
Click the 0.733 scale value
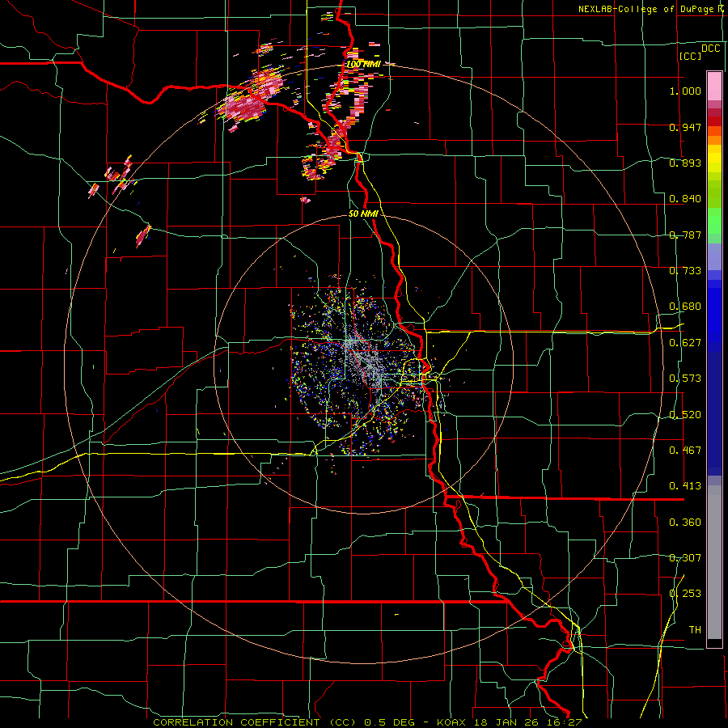click(685, 271)
